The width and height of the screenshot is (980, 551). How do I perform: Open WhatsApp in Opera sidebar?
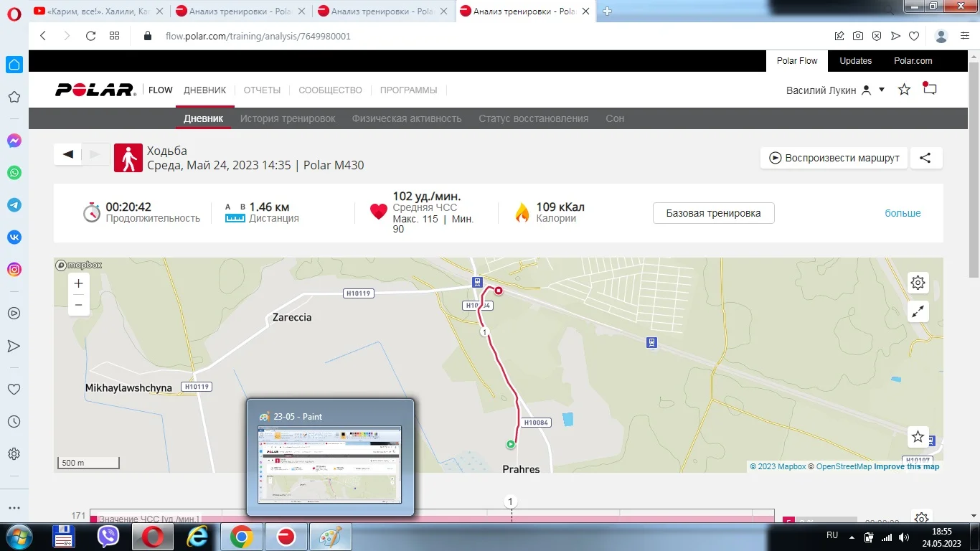(14, 173)
